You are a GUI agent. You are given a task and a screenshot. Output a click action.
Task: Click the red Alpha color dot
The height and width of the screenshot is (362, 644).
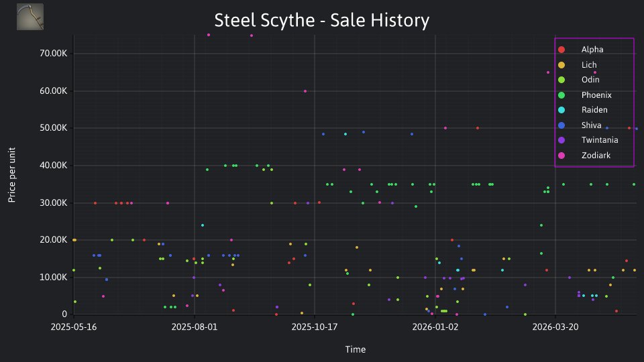click(561, 50)
